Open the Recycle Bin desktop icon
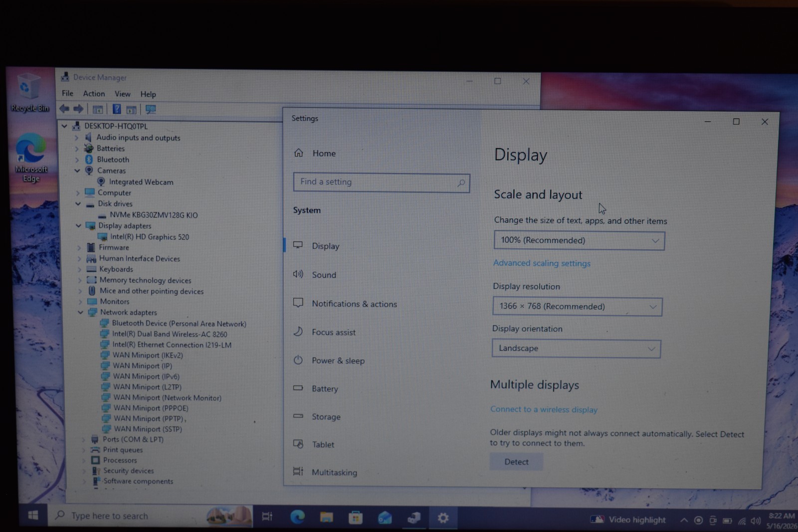The height and width of the screenshot is (532, 798). [x=29, y=93]
